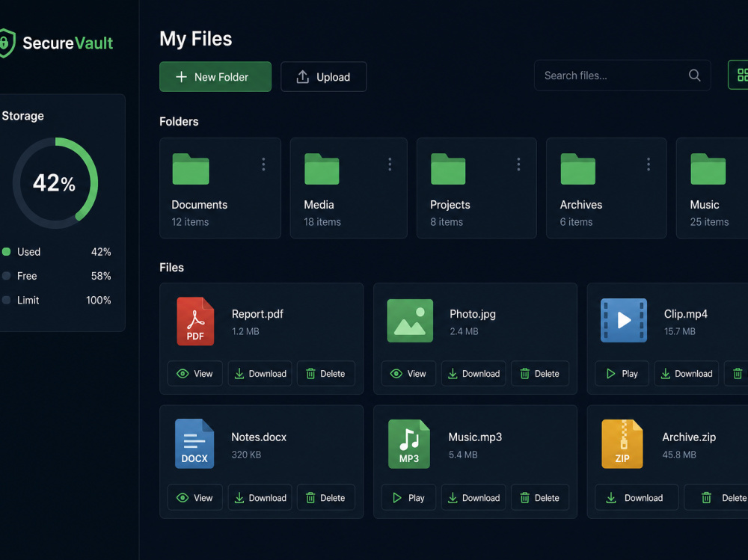View Notes.docx
Screen dimensions: 748x560
194,497
